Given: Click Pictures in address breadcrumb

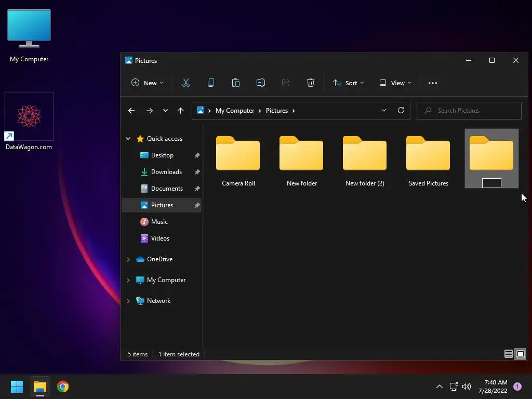Looking at the screenshot, I should [x=277, y=111].
